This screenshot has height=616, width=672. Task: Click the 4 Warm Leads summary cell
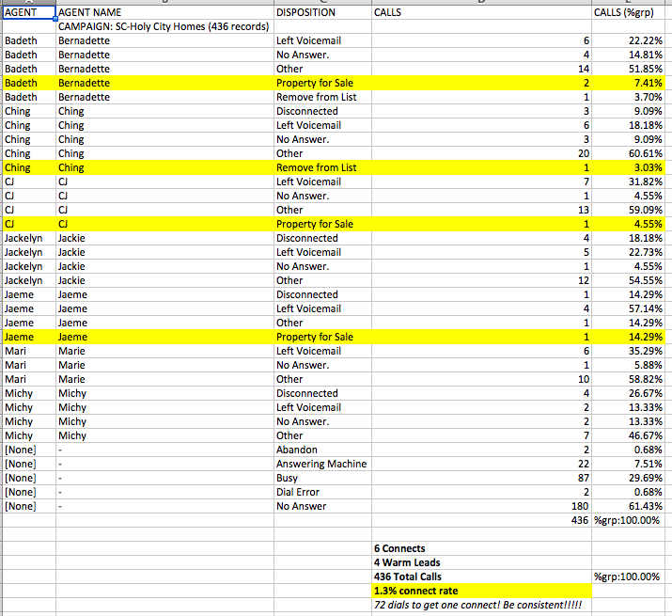(481, 562)
